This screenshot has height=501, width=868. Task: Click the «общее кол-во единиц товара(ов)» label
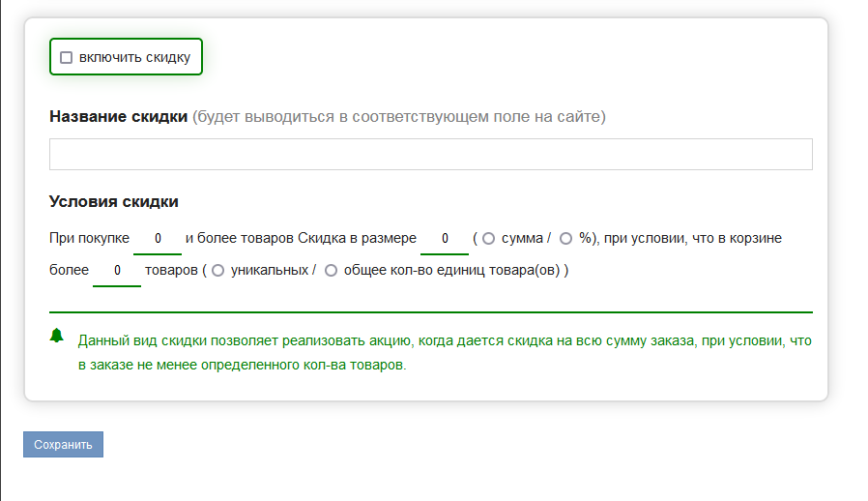pyautogui.click(x=451, y=271)
